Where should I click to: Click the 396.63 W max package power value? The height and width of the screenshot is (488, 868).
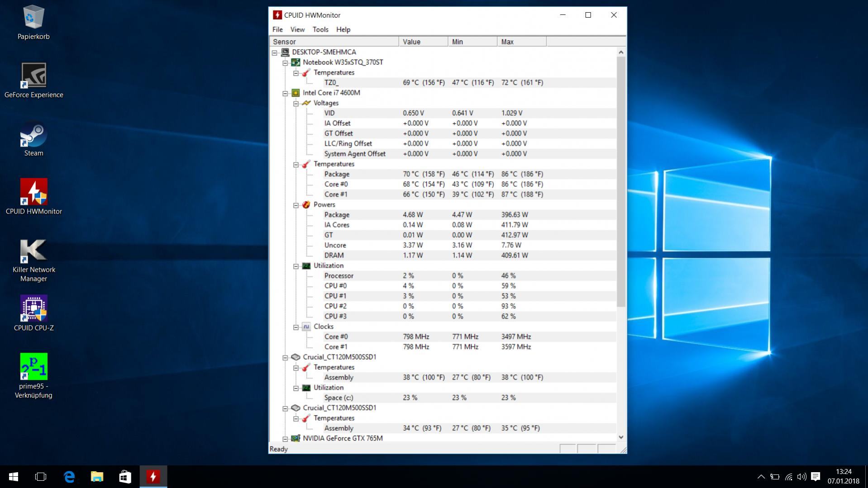[515, 215]
